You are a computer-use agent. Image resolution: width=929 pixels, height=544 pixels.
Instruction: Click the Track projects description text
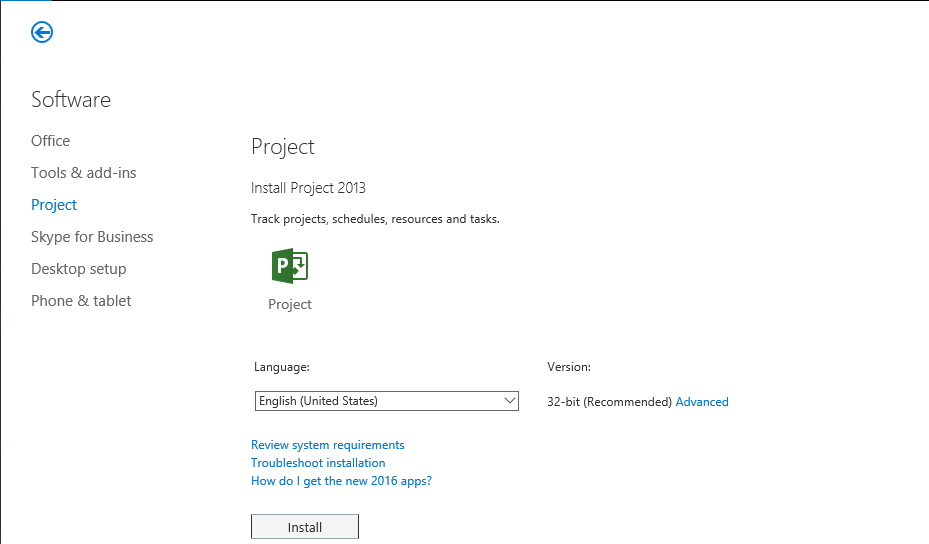[x=375, y=219]
